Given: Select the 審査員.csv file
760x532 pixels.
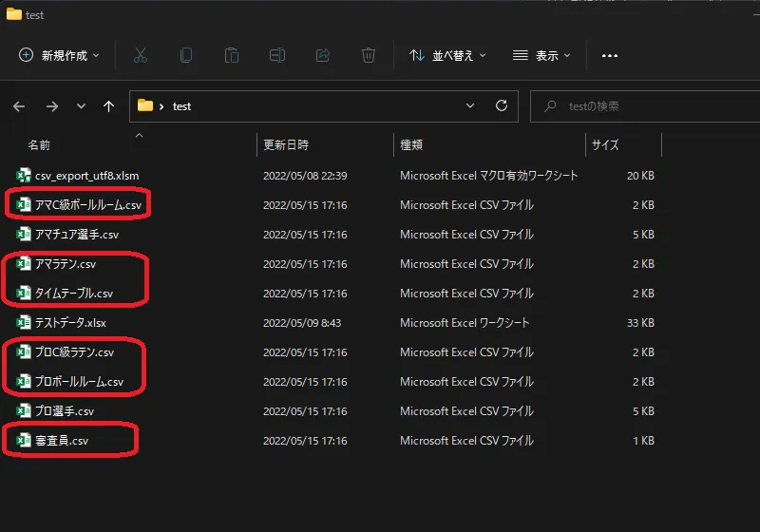Looking at the screenshot, I should (62, 441).
